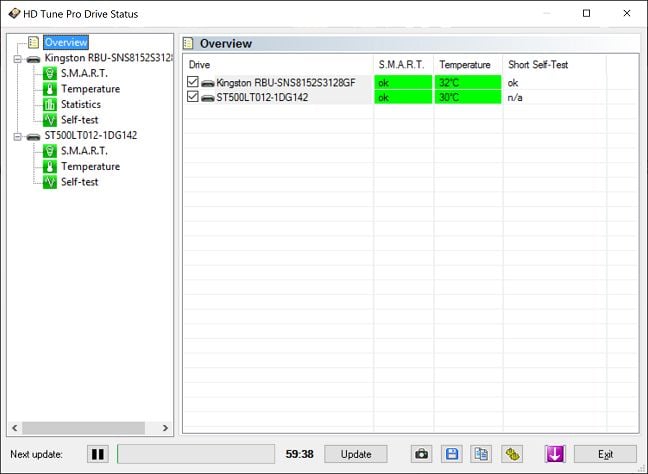The width and height of the screenshot is (648, 474).
Task: Select the Overview item in tree
Action: pyautogui.click(x=66, y=42)
